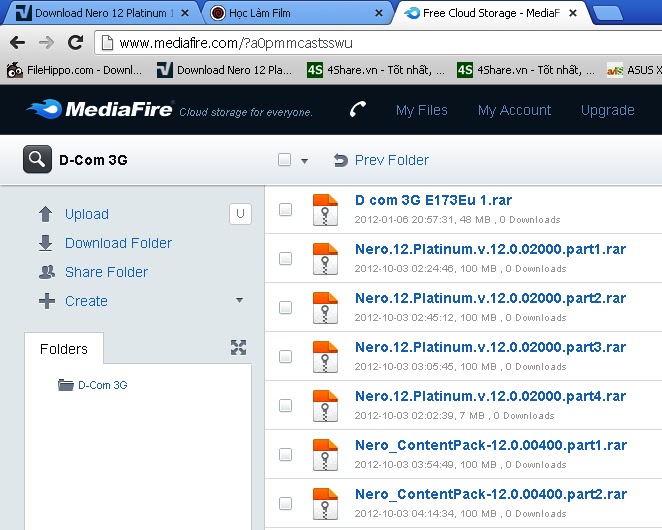Click the Upload link

pyautogui.click(x=87, y=214)
